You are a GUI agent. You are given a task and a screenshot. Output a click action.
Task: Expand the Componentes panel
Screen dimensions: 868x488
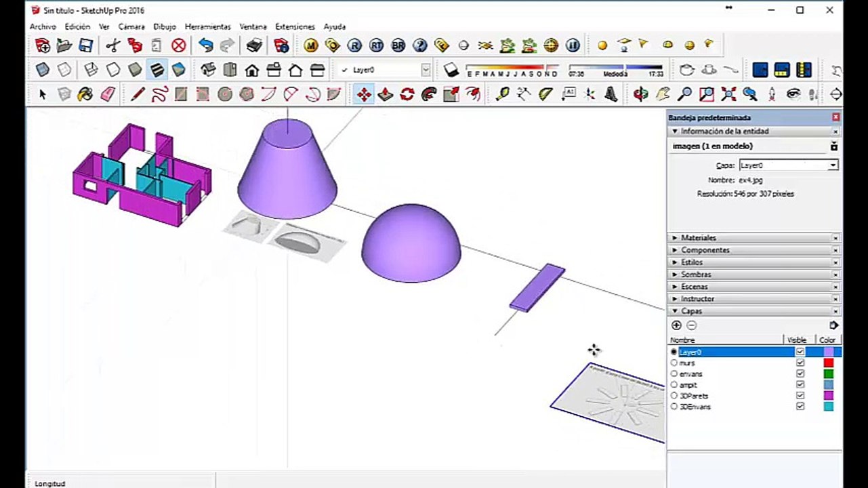click(753, 250)
